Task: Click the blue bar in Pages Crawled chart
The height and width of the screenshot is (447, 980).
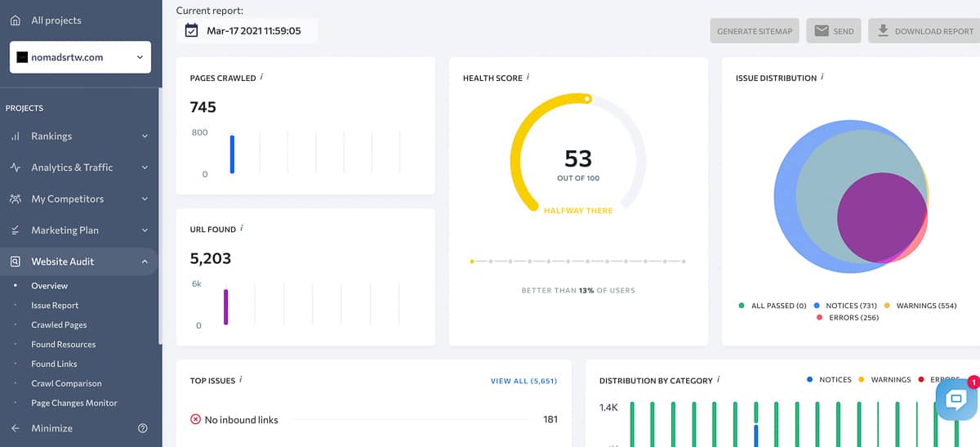Action: [x=232, y=154]
